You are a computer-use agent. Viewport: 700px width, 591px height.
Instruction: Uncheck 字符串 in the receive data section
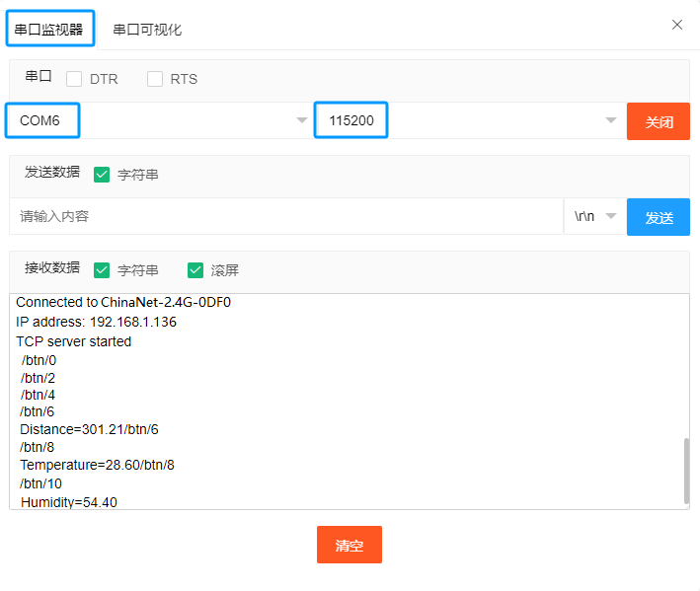tap(102, 269)
